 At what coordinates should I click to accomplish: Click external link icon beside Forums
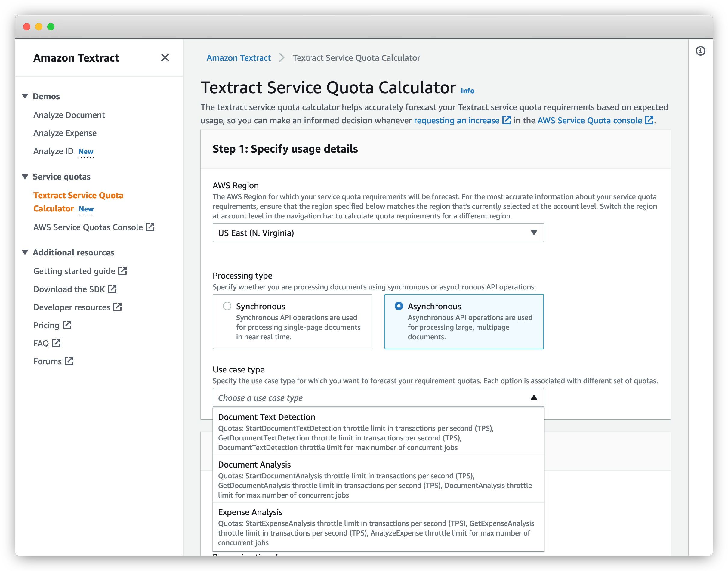[69, 361]
